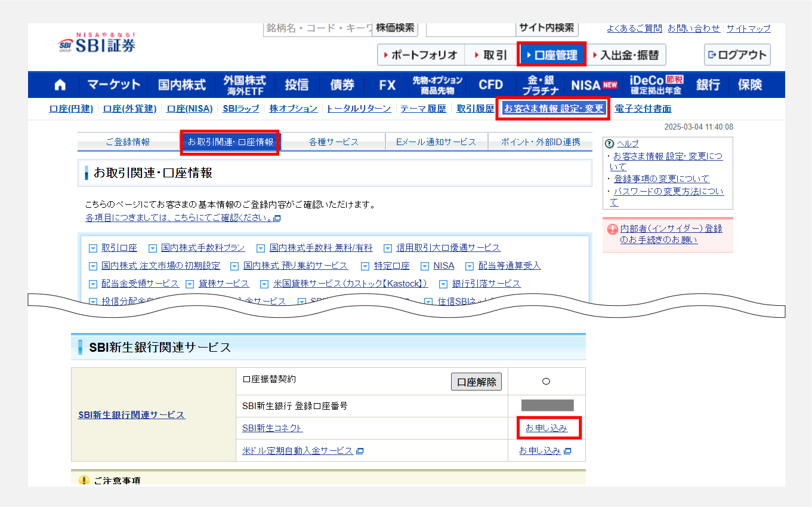This screenshot has height=507, width=812.
Task: Open the 内部者(インサイダー)登録のお手続きのお願い link
Action: coord(671,234)
